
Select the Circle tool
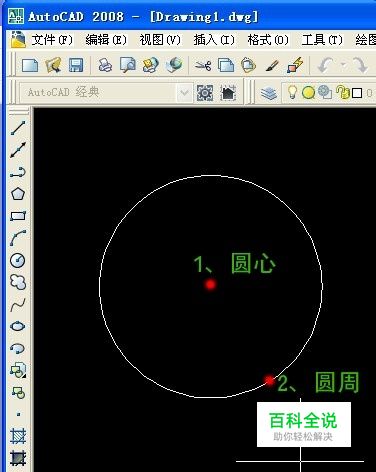coord(18,260)
